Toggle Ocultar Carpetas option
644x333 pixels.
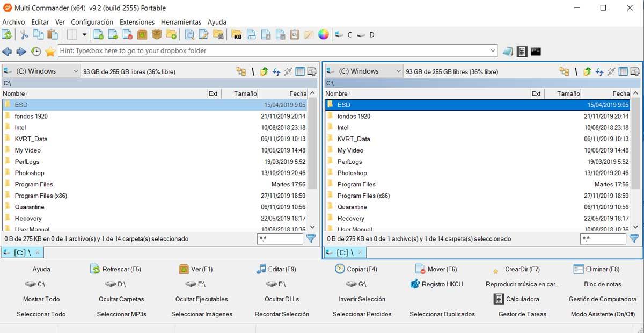tap(121, 299)
